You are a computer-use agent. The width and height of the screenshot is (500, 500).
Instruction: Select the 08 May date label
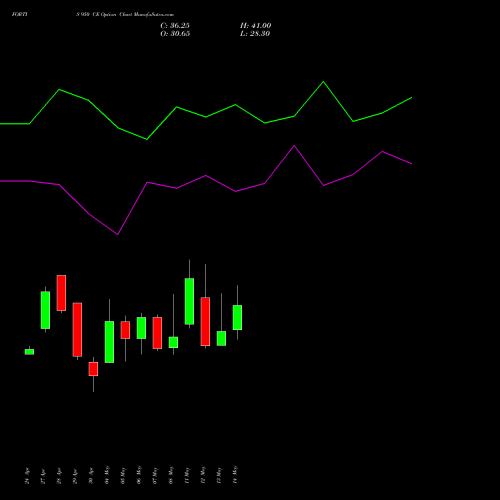[171, 475]
